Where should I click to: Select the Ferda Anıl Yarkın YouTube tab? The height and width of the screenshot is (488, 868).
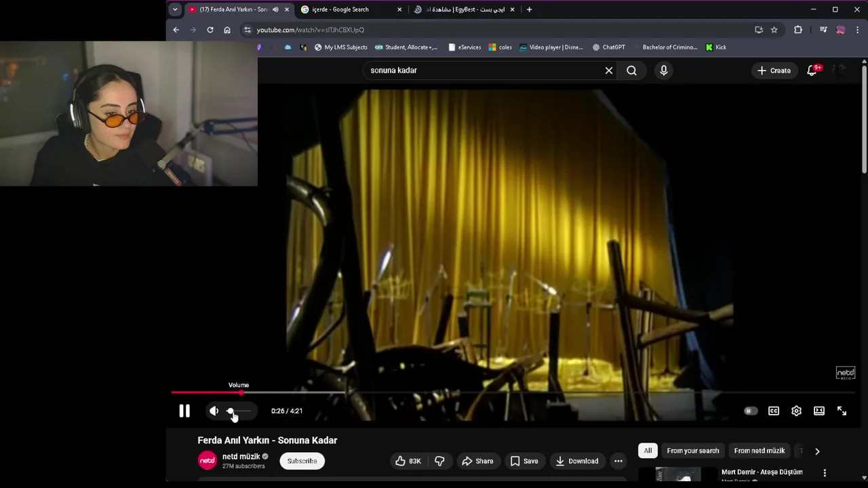coord(239,9)
